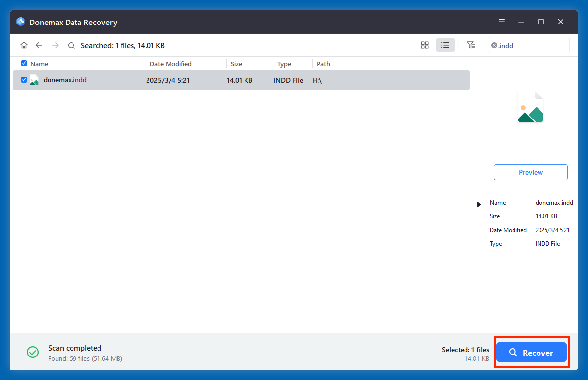Open the hamburger menu
Screen dimensions: 588x380
point(501,22)
